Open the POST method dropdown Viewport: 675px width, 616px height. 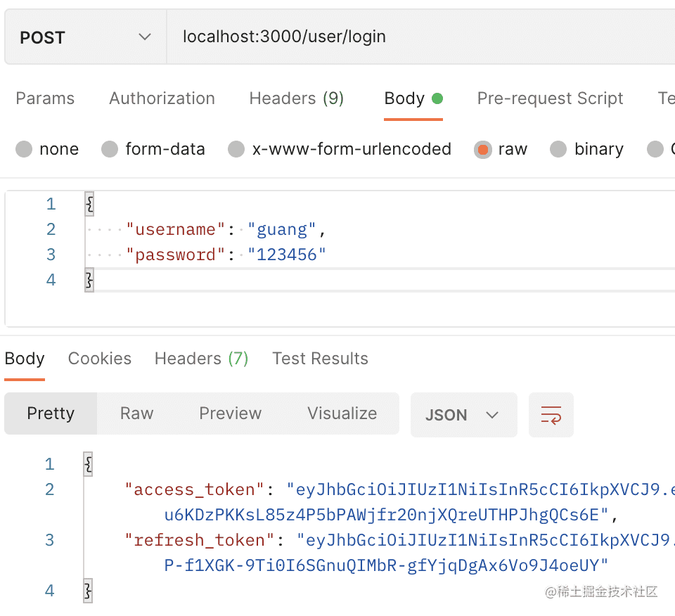coord(85,37)
